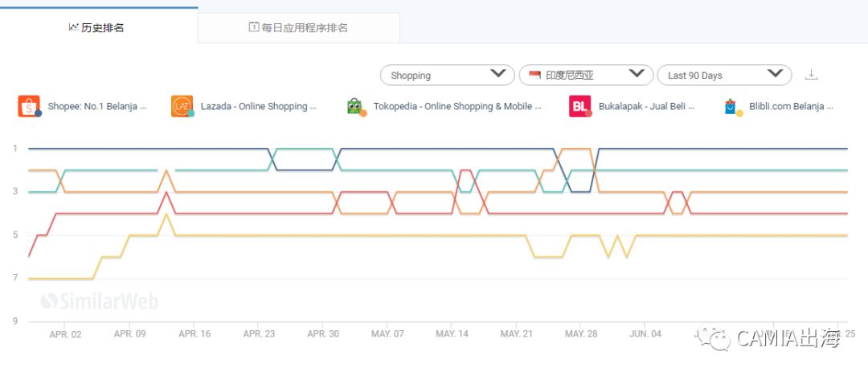Click the Blibli.com app icon
The width and height of the screenshot is (868, 376).
(732, 106)
